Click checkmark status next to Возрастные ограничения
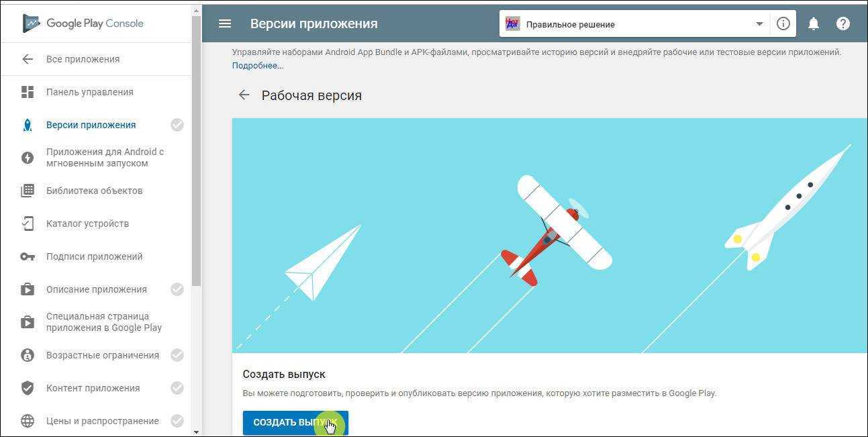This screenshot has height=437, width=868. tap(177, 355)
